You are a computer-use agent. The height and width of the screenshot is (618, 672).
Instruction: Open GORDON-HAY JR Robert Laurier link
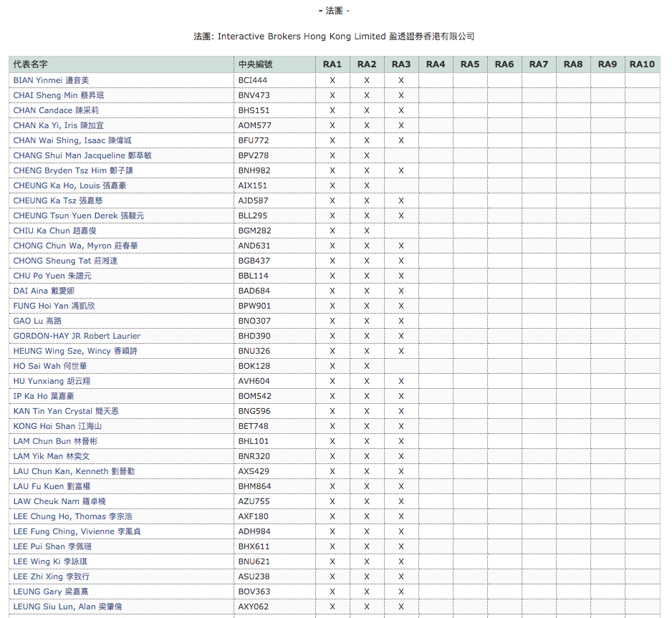pos(77,335)
